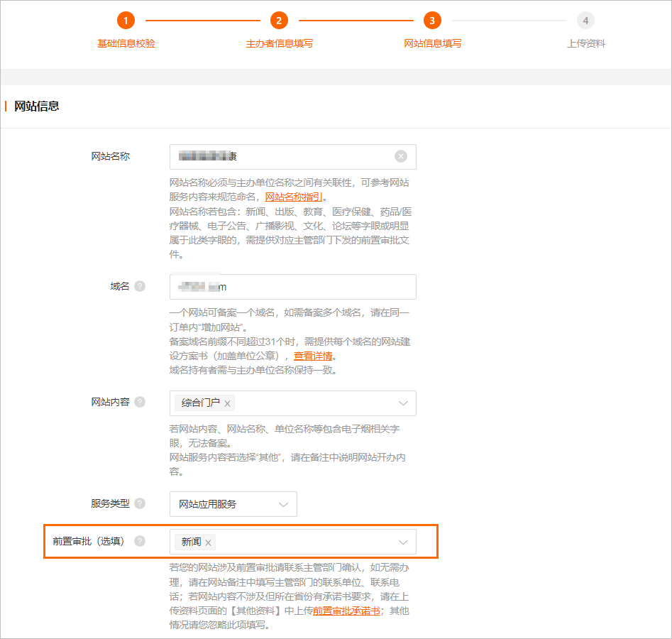View help for the 前置审批 field
The width and height of the screenshot is (672, 639).
[x=139, y=540]
